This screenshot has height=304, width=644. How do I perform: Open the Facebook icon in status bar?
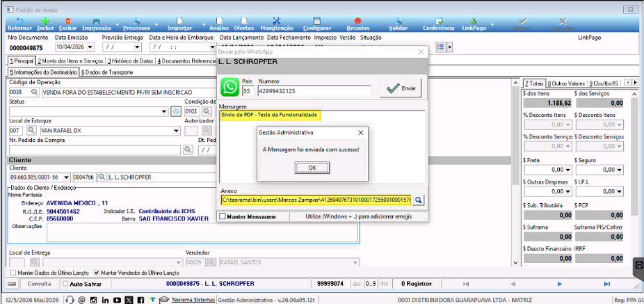pos(141,300)
